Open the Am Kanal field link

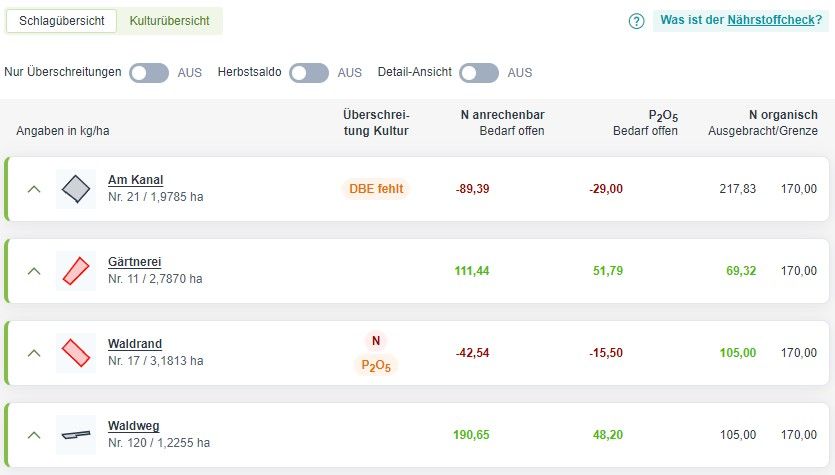135,180
